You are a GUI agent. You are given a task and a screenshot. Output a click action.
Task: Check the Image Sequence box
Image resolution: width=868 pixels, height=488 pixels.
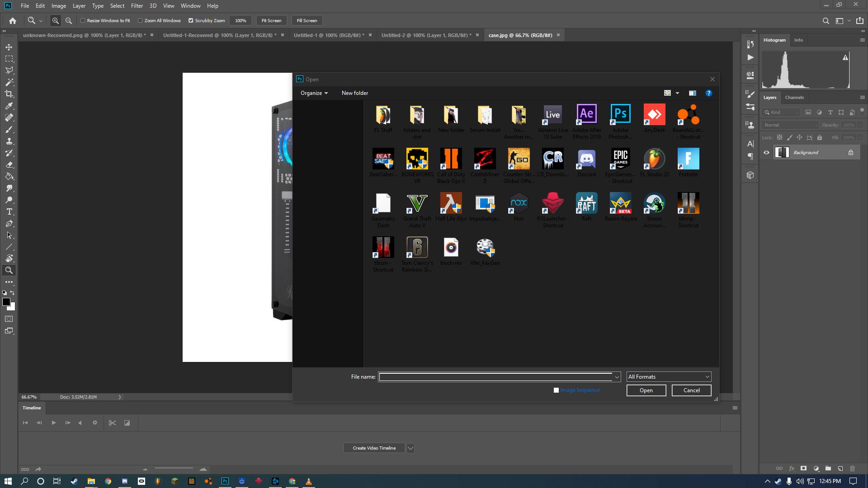556,390
